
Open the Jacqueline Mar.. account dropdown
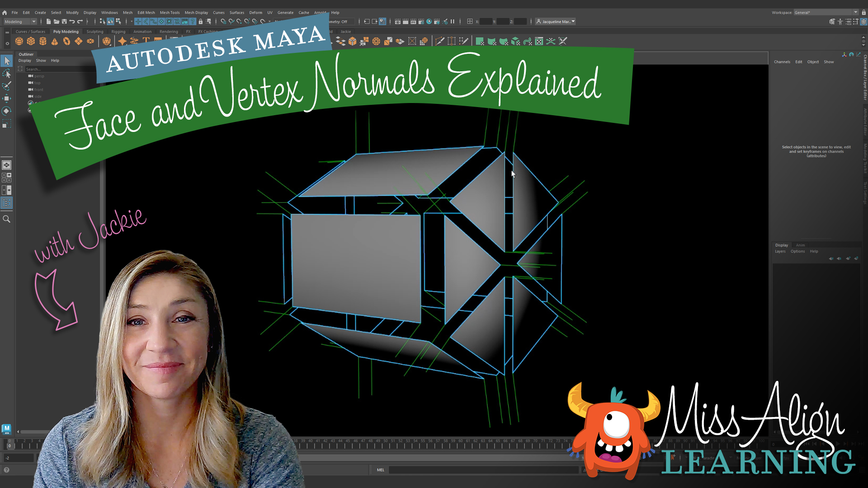pos(556,22)
